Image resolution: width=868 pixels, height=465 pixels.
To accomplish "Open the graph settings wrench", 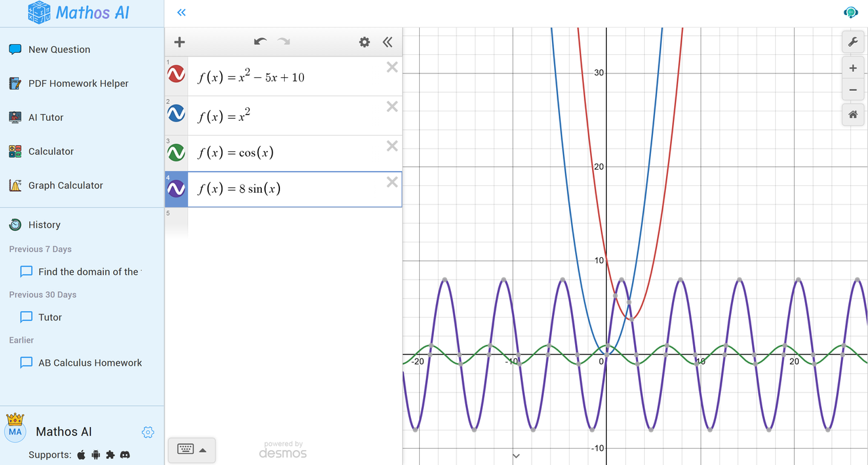I will pos(852,42).
